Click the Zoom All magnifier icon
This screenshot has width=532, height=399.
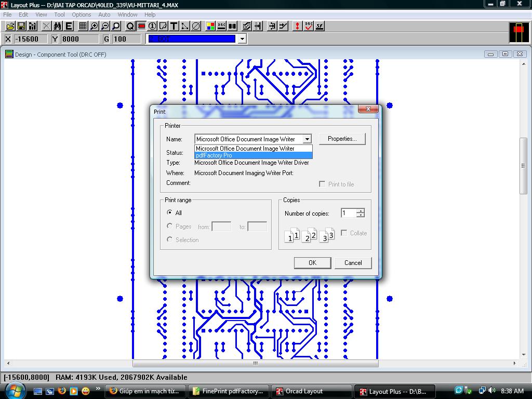pos(116,26)
